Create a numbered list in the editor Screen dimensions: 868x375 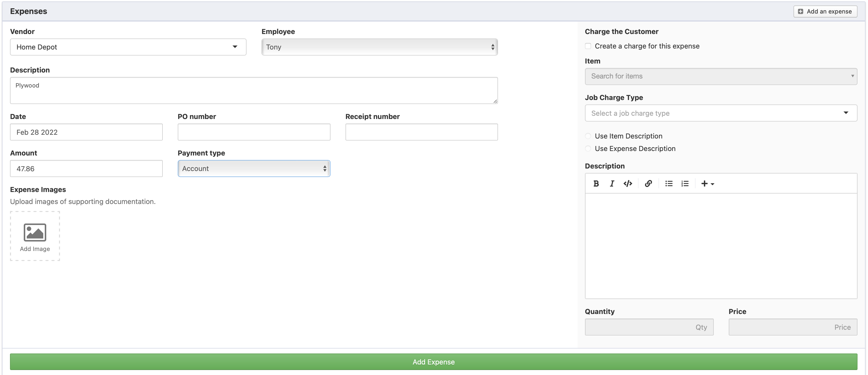(x=685, y=184)
